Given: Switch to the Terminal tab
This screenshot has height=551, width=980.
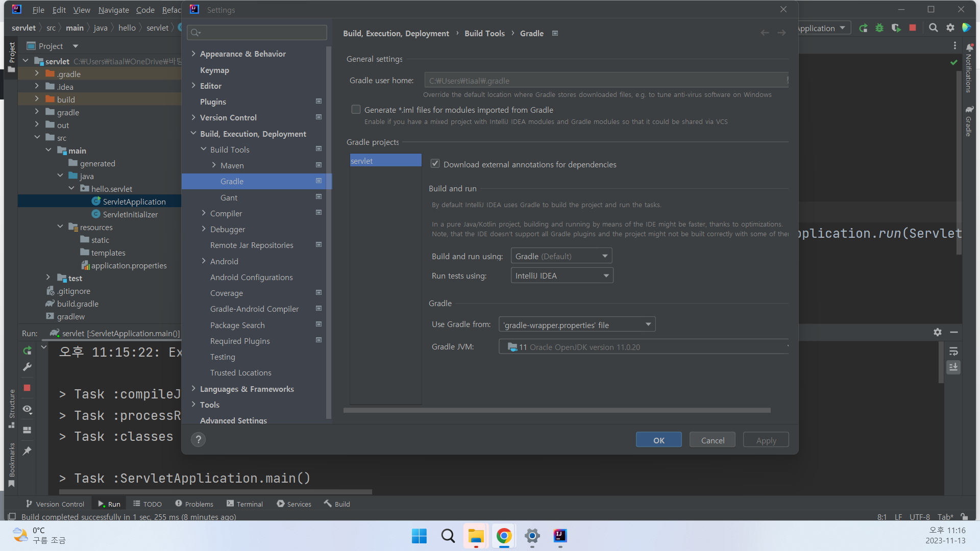Looking at the screenshot, I should 244,504.
